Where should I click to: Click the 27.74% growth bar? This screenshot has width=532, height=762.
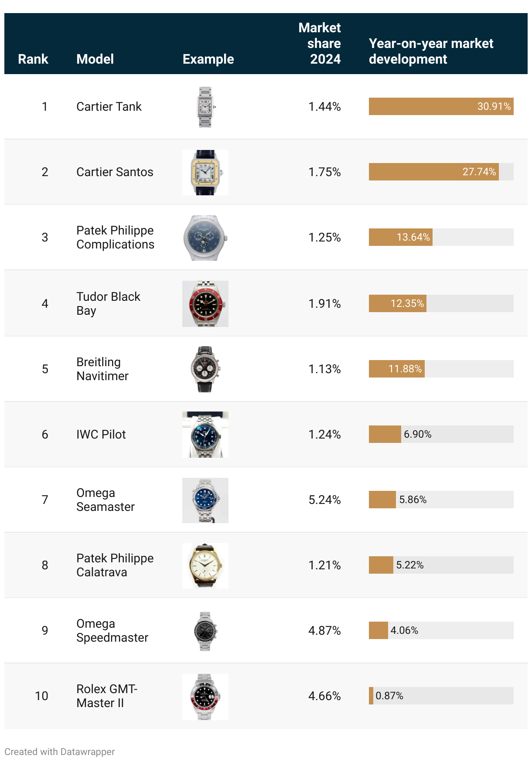pos(434,172)
